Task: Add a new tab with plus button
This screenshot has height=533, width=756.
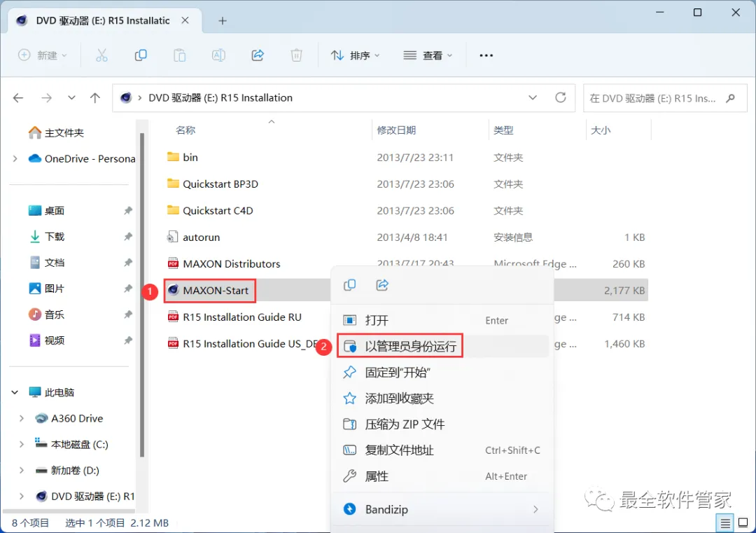Action: click(223, 21)
